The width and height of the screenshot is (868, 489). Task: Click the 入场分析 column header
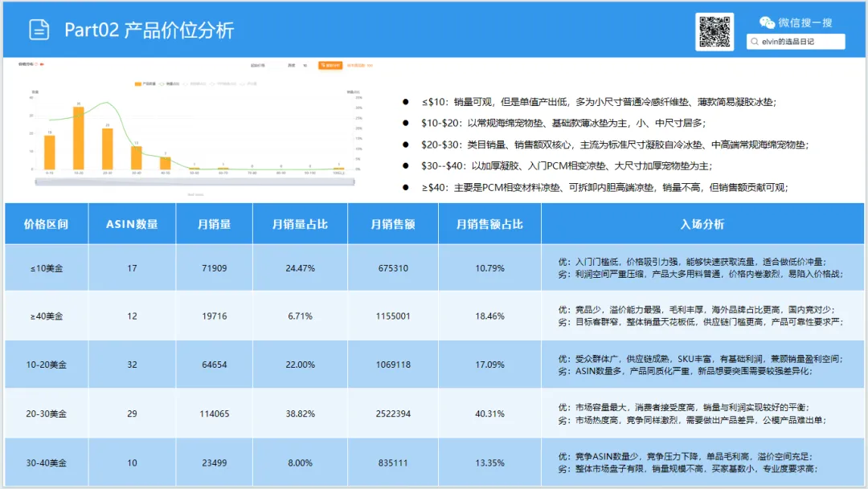(702, 224)
